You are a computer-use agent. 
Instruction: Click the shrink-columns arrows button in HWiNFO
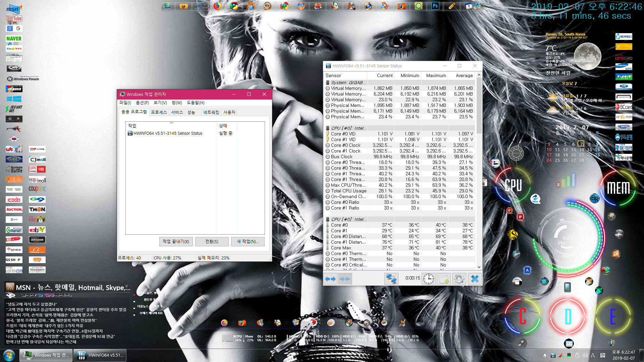(345, 279)
